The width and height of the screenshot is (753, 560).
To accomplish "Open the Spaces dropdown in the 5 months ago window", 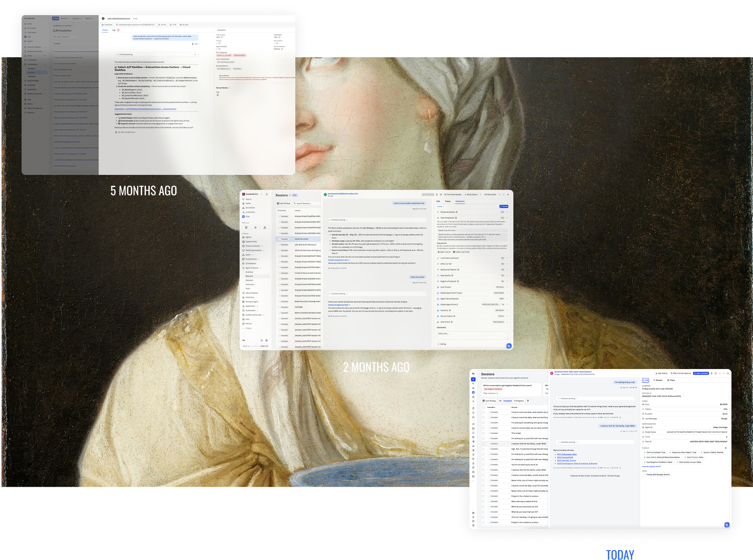I will [89, 18].
